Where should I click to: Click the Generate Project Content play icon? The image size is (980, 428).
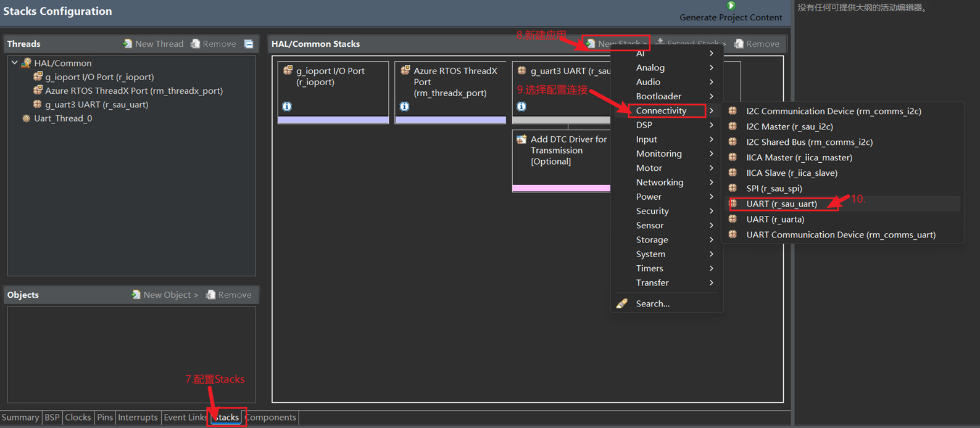point(731,6)
